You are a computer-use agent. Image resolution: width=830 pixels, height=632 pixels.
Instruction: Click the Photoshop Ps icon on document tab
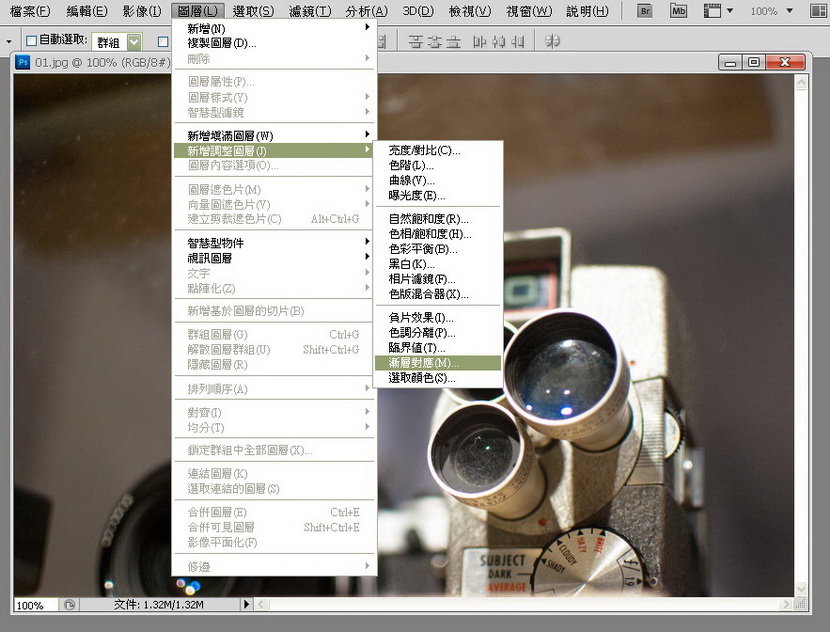23,62
